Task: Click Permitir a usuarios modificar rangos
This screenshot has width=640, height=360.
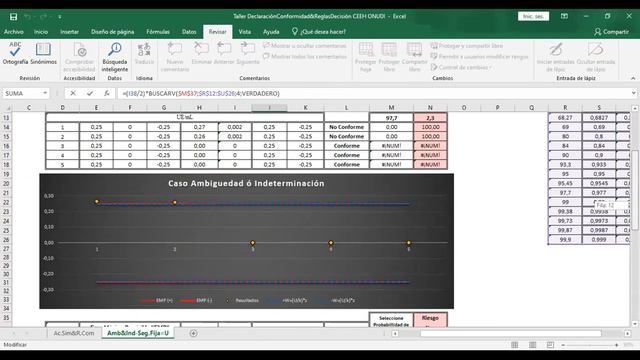Action: (480, 56)
